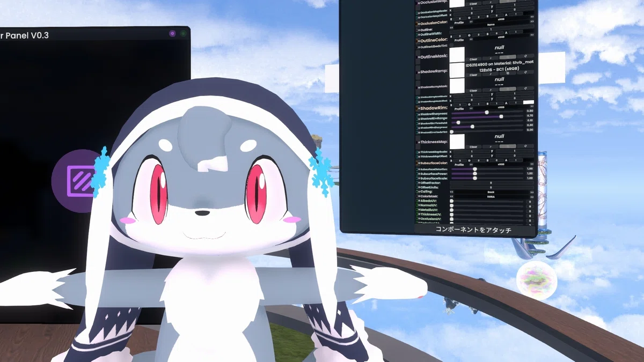Click the ThicknessMap texture thumbnail
The height and width of the screenshot is (362, 644).
(x=457, y=142)
